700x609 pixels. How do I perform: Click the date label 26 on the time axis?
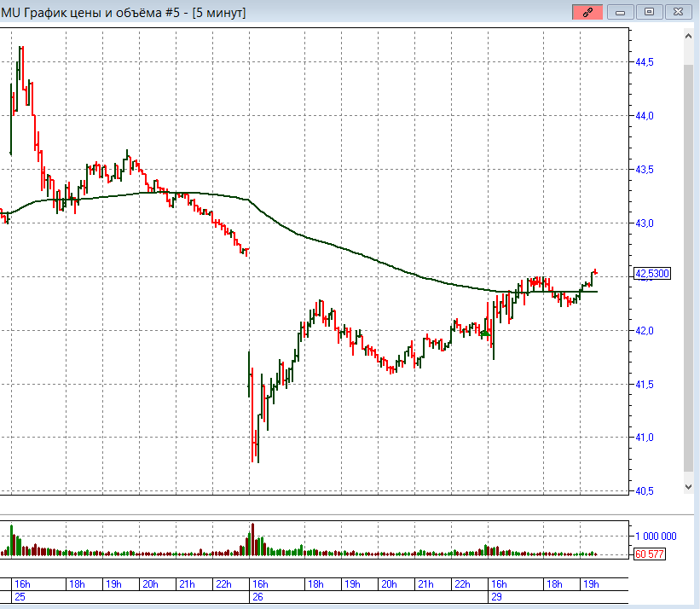[255, 597]
